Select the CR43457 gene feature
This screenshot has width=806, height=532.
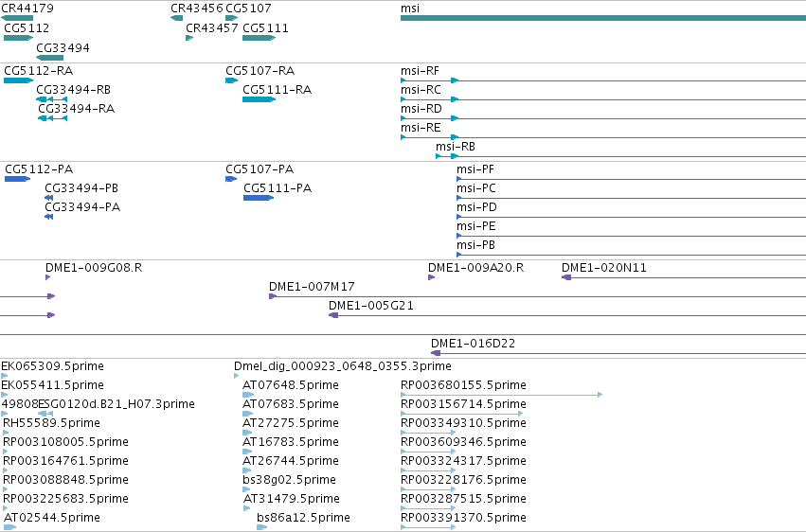point(189,38)
